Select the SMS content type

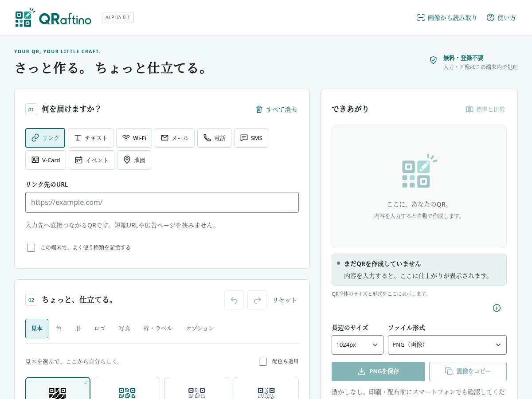(x=251, y=138)
